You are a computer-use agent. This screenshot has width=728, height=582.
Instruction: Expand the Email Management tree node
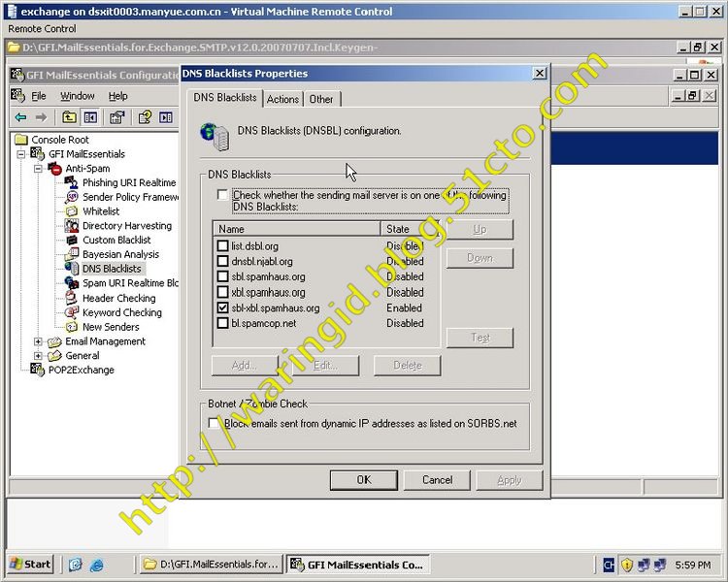(38, 341)
